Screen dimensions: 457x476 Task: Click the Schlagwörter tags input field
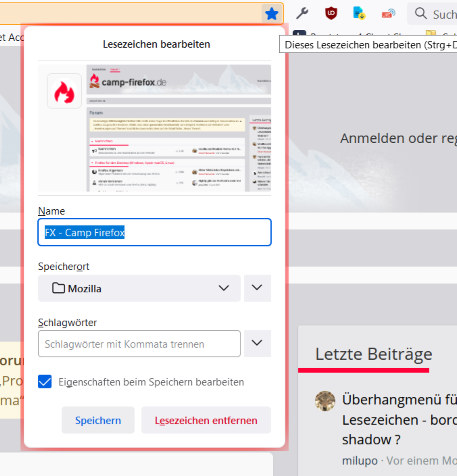click(139, 344)
